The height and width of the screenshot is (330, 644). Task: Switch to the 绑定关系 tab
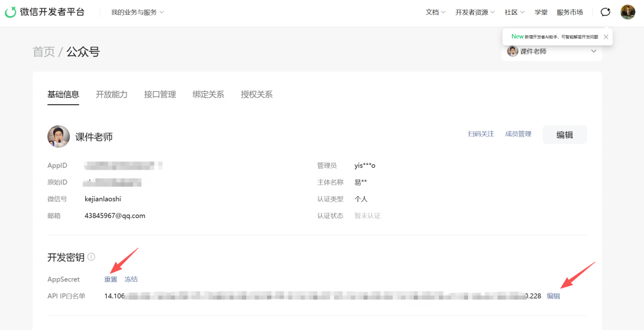208,94
